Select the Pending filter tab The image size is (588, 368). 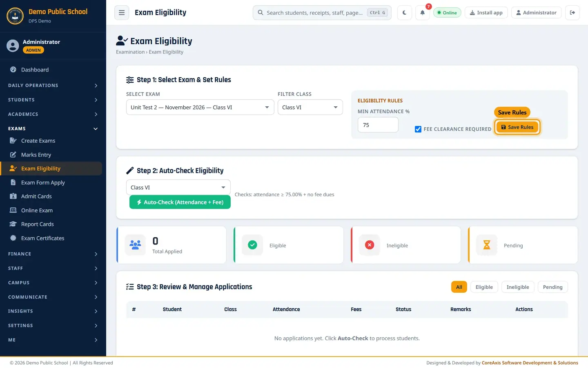[552, 287]
